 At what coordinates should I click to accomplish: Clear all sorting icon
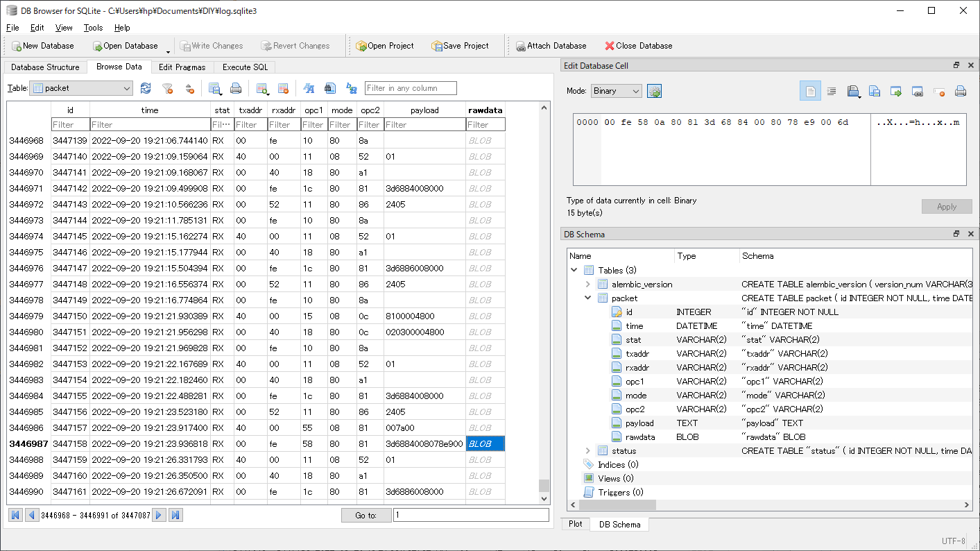[189, 88]
